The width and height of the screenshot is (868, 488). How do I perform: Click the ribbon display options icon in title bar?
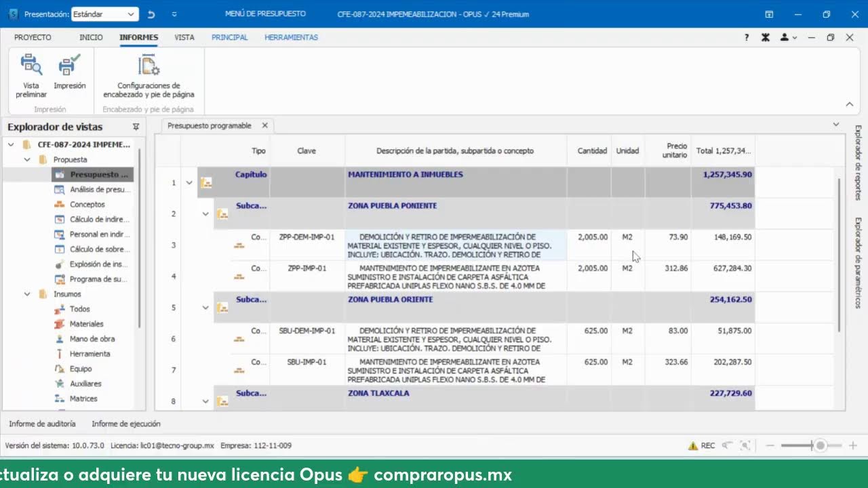tap(769, 14)
